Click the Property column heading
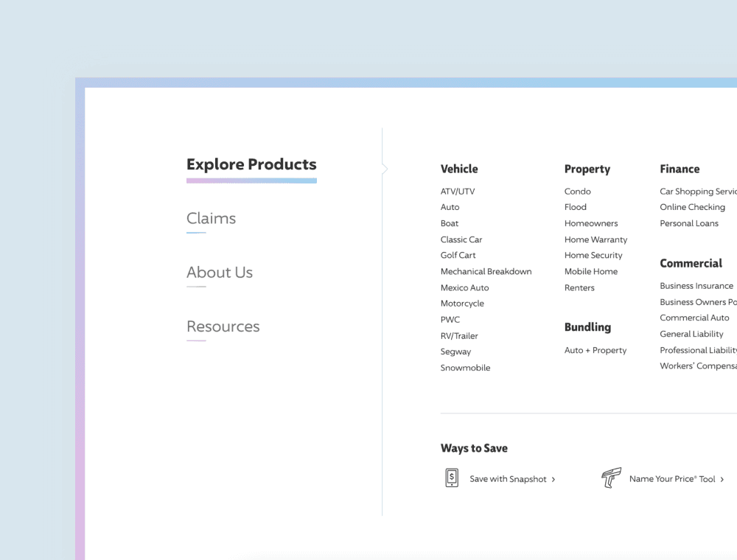This screenshot has width=737, height=560. pos(587,169)
